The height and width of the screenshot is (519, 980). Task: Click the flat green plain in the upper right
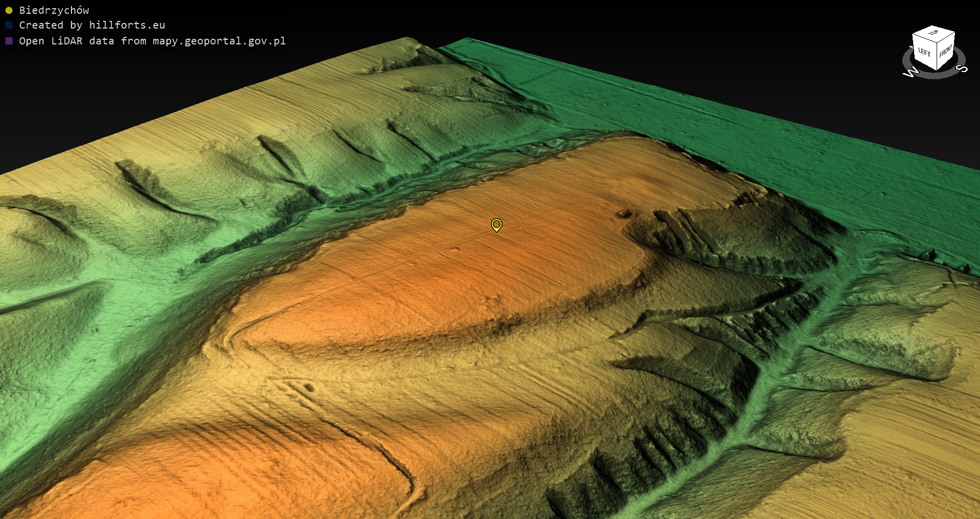(766, 128)
